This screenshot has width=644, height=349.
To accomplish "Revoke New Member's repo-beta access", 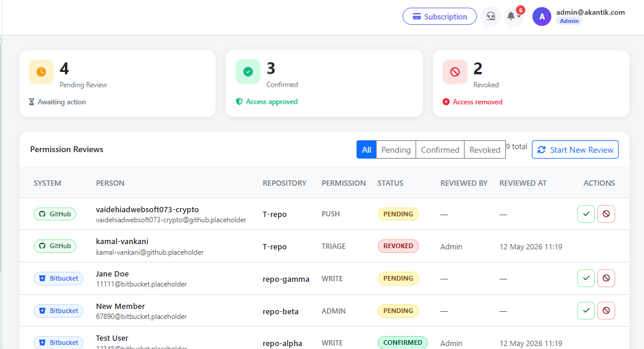I will coord(606,311).
